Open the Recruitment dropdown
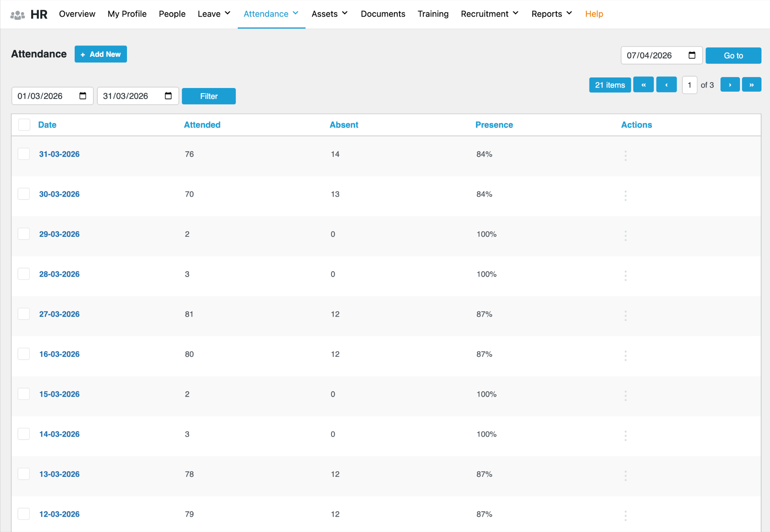 (x=489, y=14)
